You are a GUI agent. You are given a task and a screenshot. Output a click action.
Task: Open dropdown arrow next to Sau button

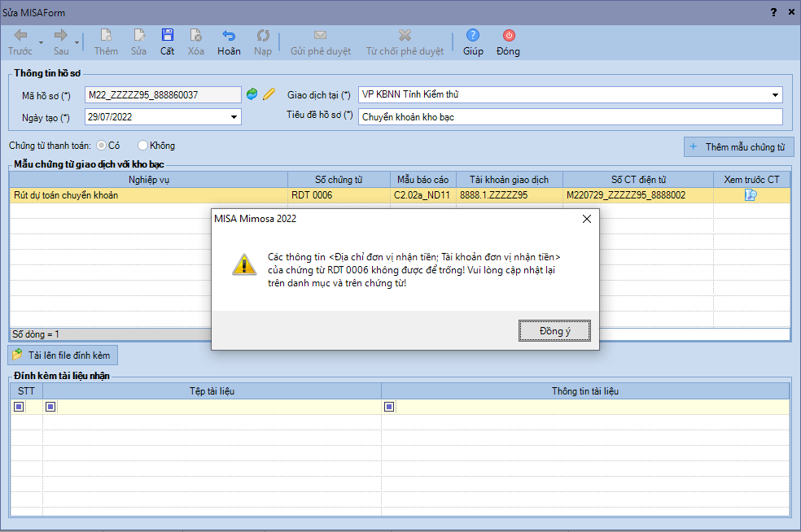coord(77,42)
